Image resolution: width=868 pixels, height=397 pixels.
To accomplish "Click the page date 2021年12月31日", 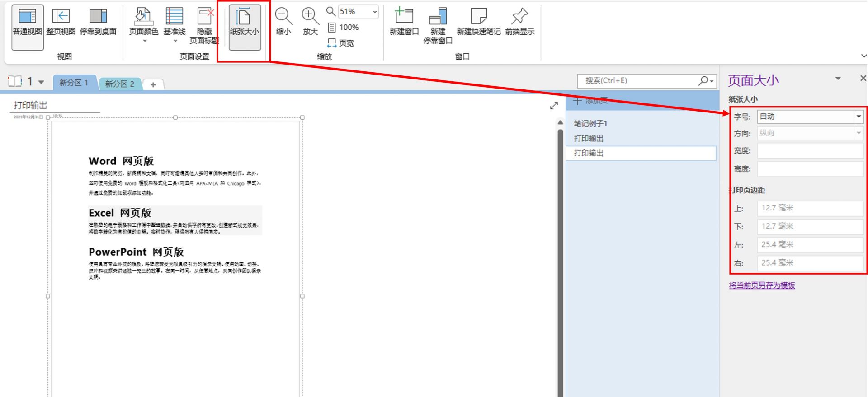I will pyautogui.click(x=28, y=117).
